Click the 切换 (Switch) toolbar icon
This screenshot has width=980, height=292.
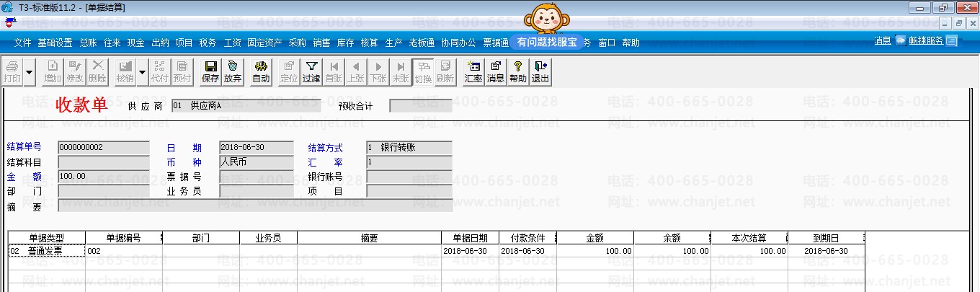(x=423, y=71)
